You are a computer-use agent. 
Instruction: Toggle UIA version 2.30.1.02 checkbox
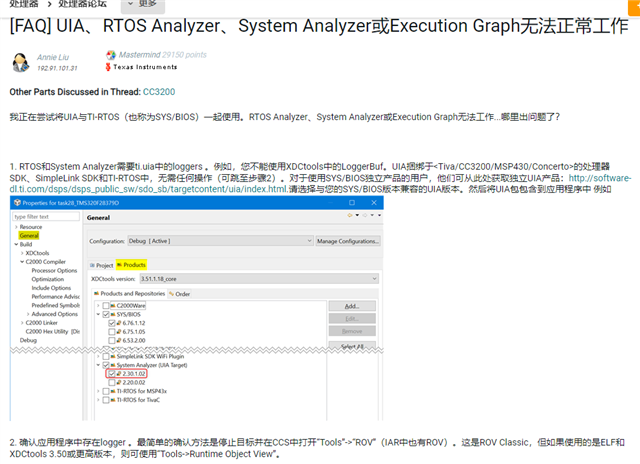tap(112, 373)
